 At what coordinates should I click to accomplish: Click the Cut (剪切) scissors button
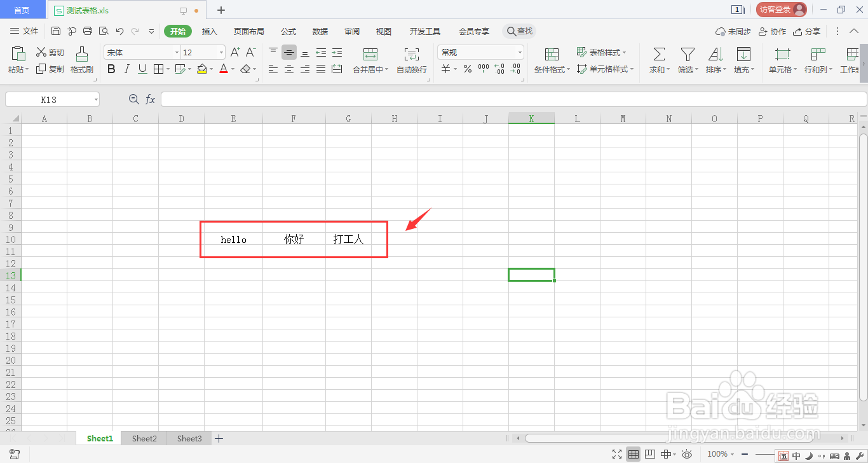click(x=50, y=52)
